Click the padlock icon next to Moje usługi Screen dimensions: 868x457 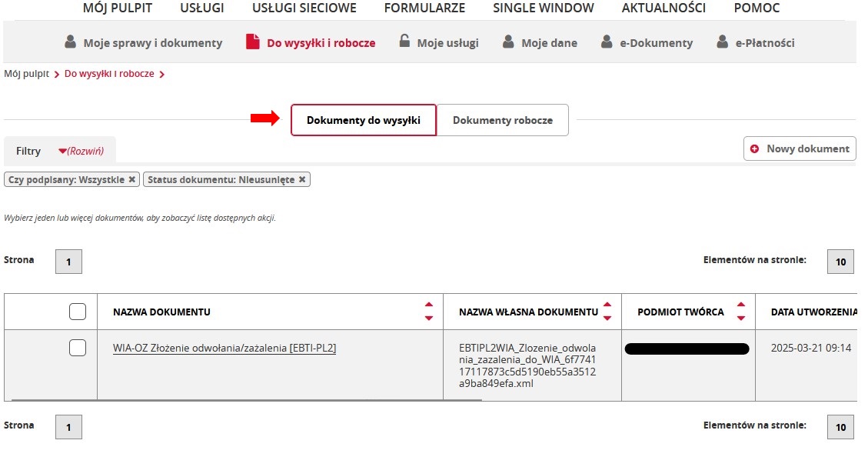404,42
